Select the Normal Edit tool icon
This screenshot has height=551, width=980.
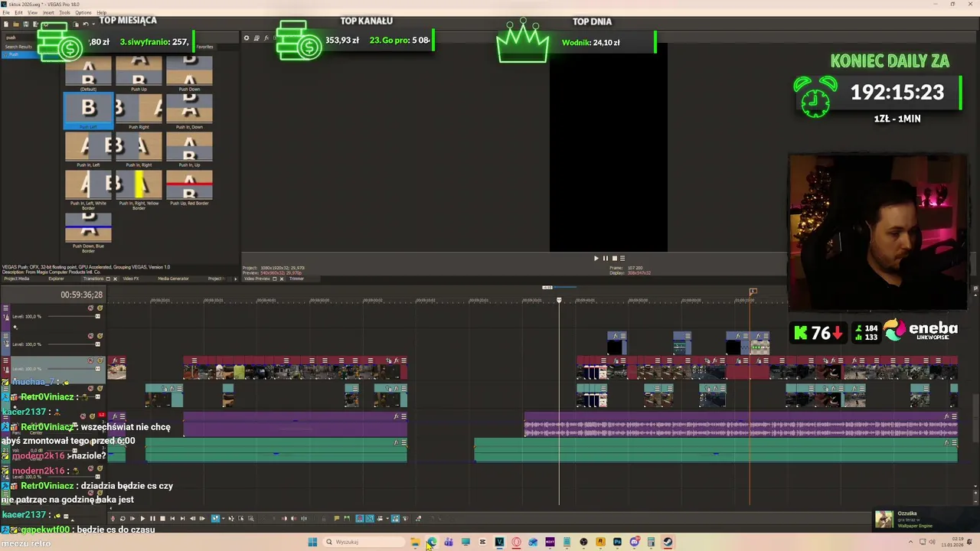pyautogui.click(x=215, y=518)
